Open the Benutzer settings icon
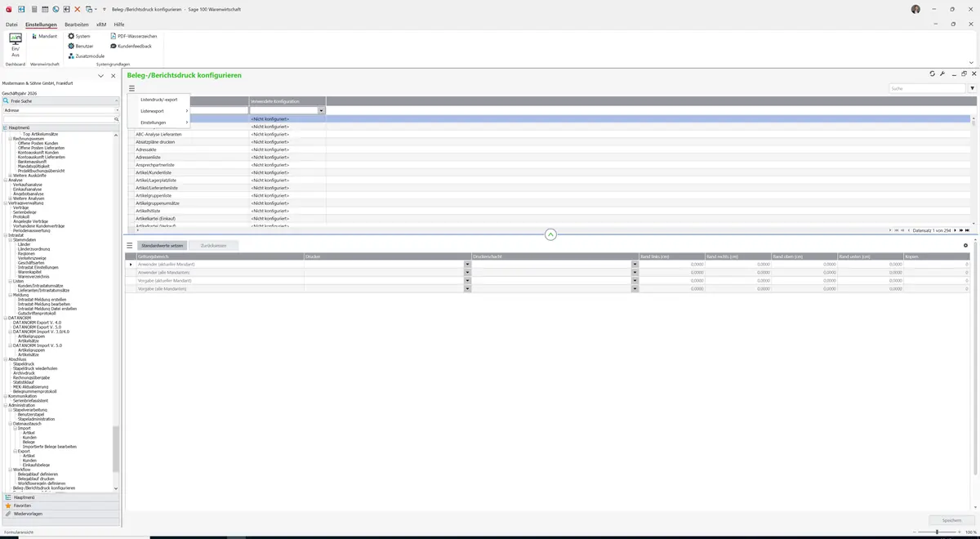The height and width of the screenshot is (539, 980). 71,46
